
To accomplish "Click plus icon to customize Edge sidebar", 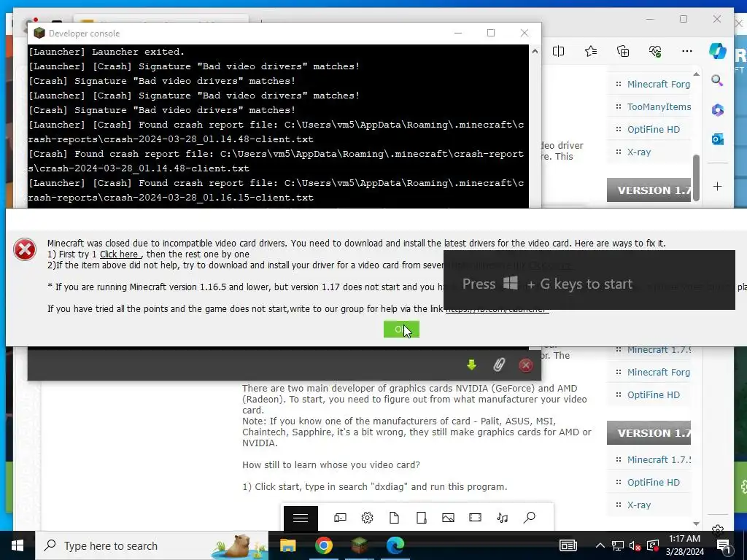I will pos(718,186).
